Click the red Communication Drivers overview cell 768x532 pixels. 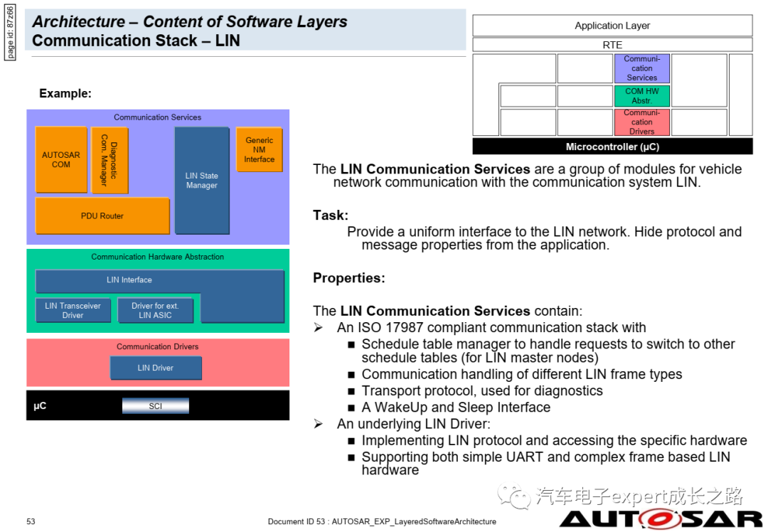pos(641,122)
